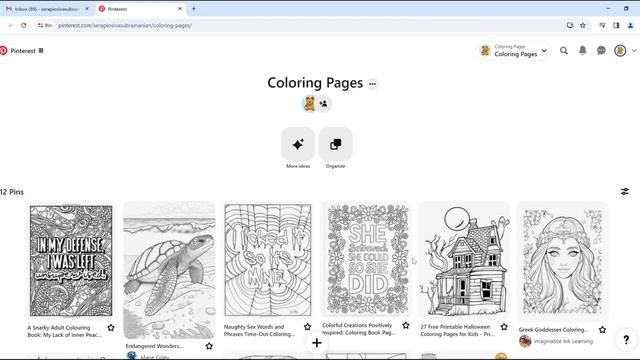The width and height of the screenshot is (640, 360).
Task: Open the notifications bell
Action: (x=582, y=50)
